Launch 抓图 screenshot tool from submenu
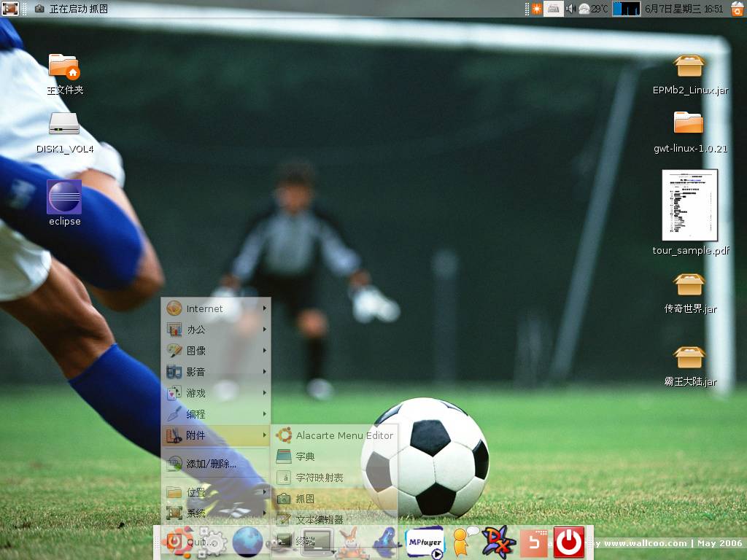This screenshot has height=560, width=747. click(x=334, y=499)
